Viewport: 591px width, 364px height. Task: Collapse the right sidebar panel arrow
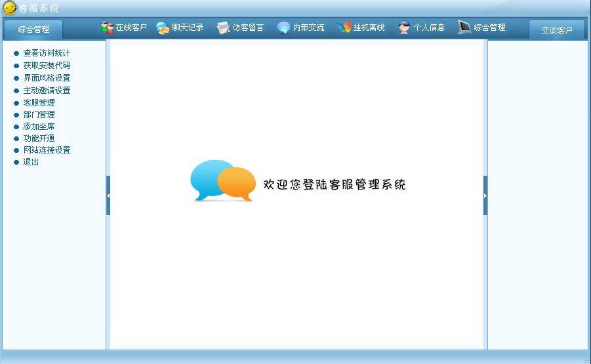[485, 195]
